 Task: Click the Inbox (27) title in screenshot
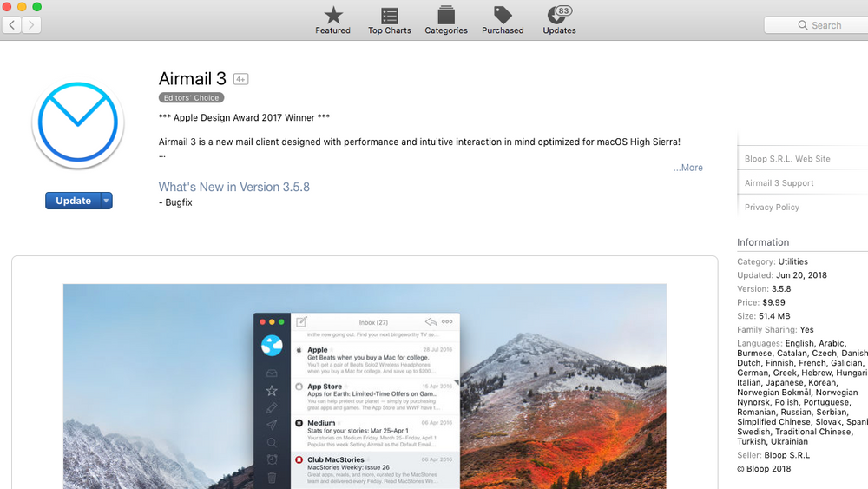click(x=373, y=322)
